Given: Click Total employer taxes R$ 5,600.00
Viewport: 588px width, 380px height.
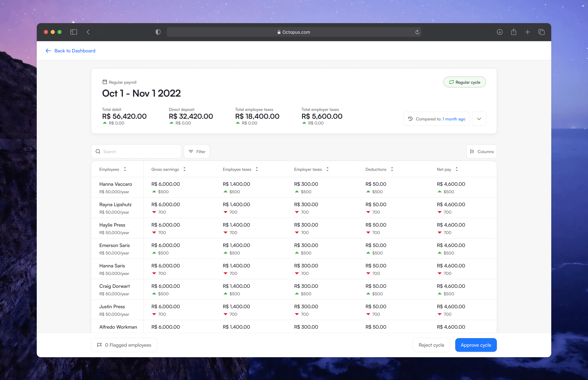Looking at the screenshot, I should coord(322,116).
